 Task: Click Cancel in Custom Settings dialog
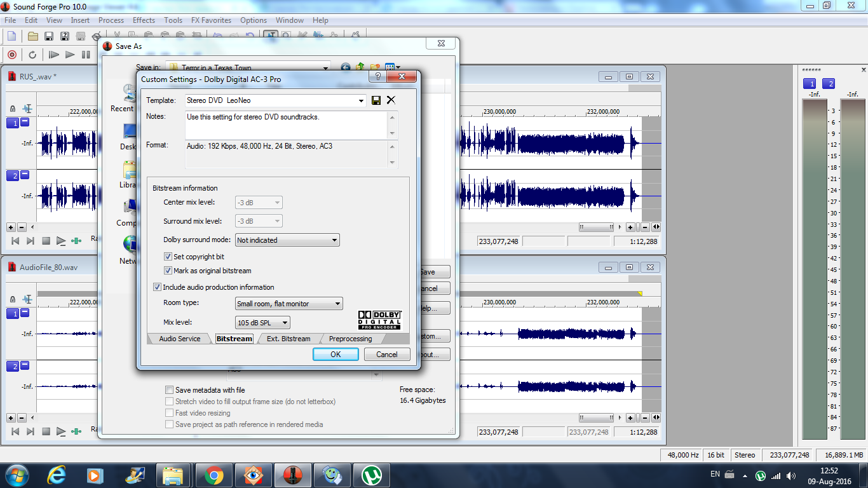point(387,355)
